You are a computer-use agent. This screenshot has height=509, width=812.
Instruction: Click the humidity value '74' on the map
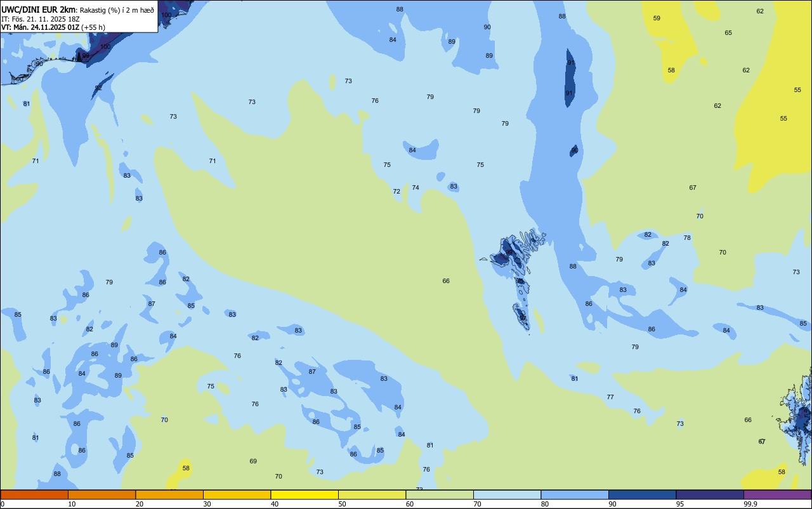point(416,188)
